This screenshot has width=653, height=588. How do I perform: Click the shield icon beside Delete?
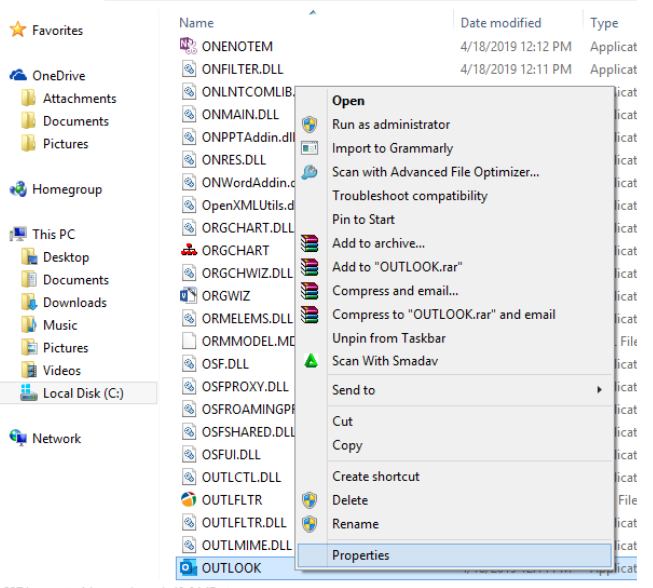coord(310,500)
